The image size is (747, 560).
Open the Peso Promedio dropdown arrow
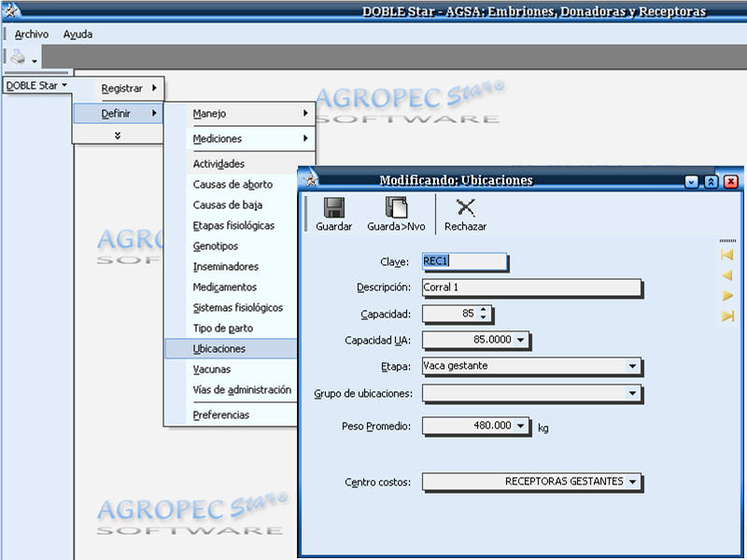pos(521,426)
